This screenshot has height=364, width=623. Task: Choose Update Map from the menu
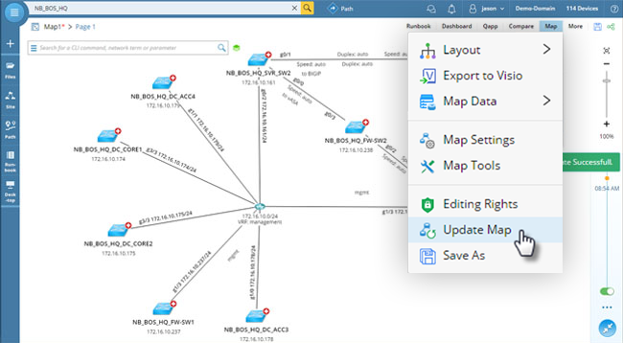click(x=485, y=230)
